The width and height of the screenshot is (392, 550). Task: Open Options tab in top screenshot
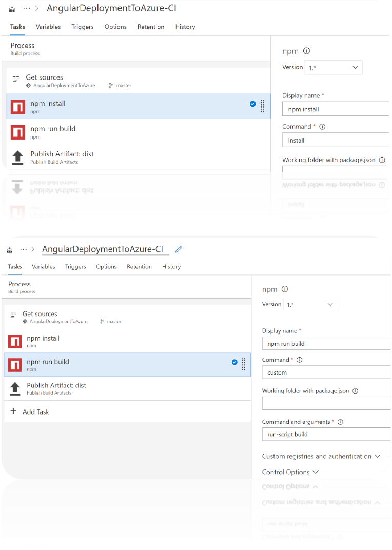click(x=115, y=27)
